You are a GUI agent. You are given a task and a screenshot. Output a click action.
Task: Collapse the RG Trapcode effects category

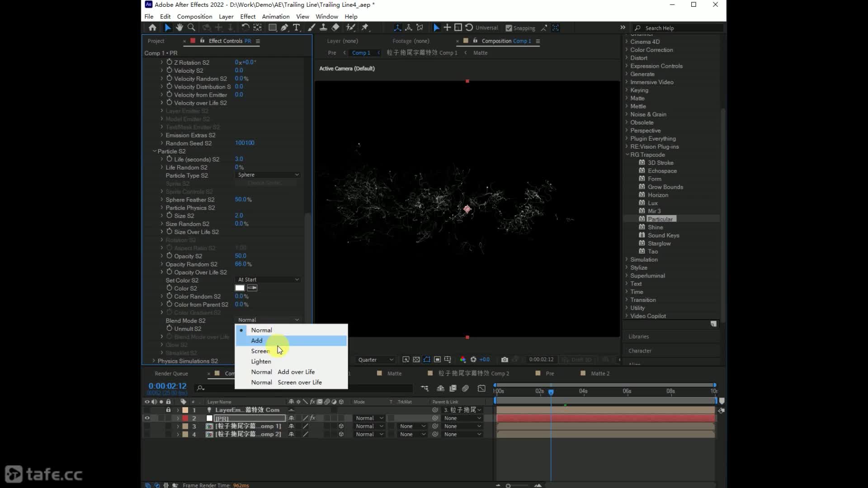point(627,155)
